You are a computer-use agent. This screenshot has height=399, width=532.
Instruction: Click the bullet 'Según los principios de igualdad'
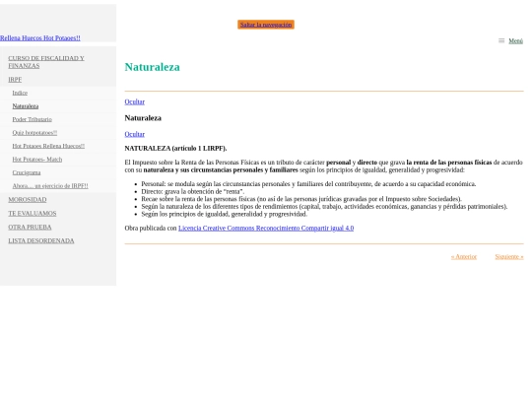[x=225, y=214]
